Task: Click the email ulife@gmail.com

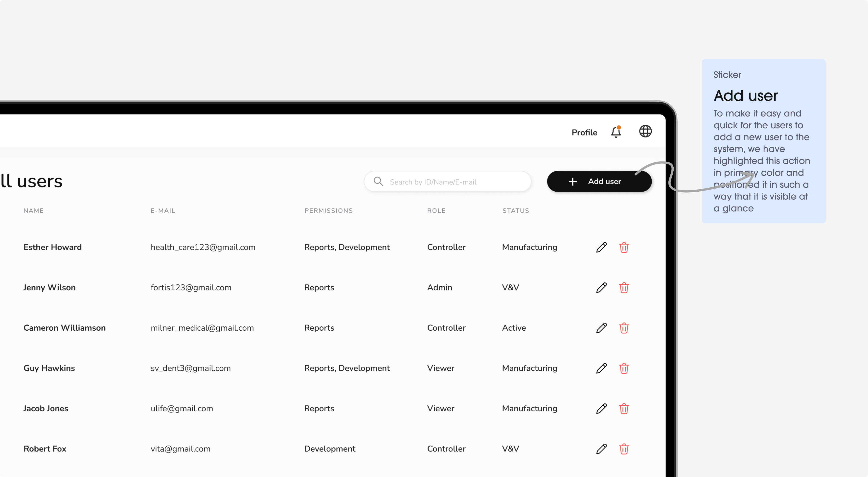Action: 182,409
